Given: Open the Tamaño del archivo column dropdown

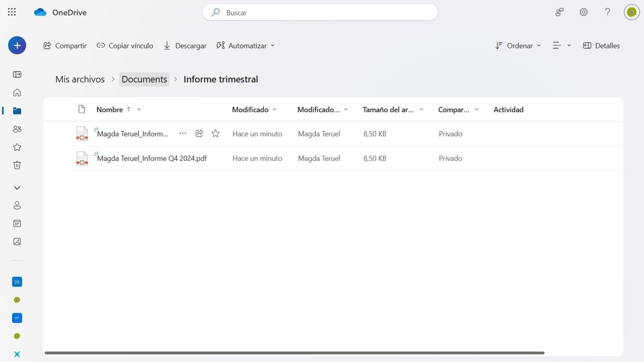Looking at the screenshot, I should point(421,110).
